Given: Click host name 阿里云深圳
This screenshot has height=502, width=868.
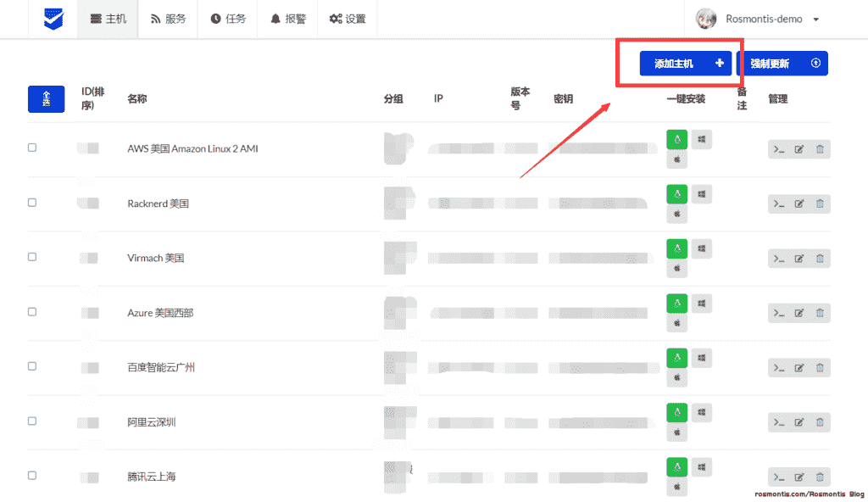Looking at the screenshot, I should [151, 421].
